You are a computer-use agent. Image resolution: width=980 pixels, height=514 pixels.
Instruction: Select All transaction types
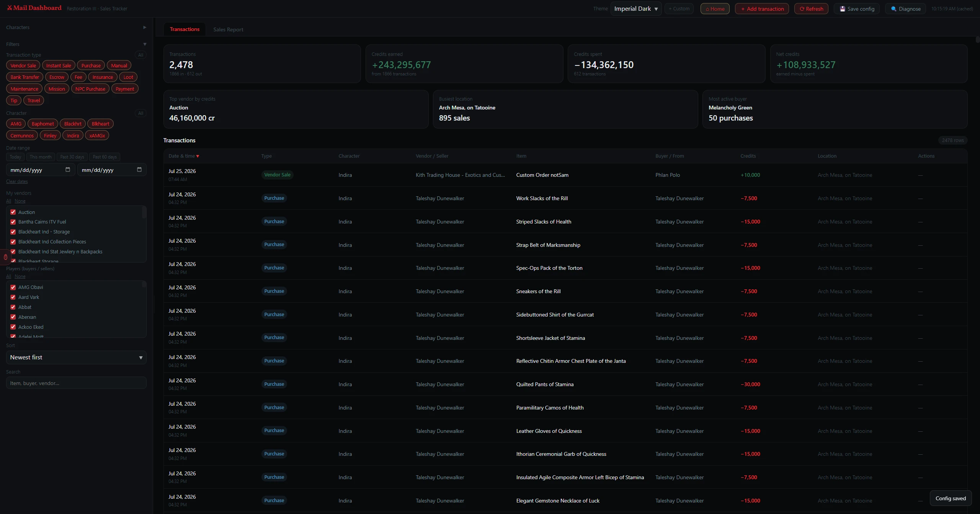[x=141, y=55]
